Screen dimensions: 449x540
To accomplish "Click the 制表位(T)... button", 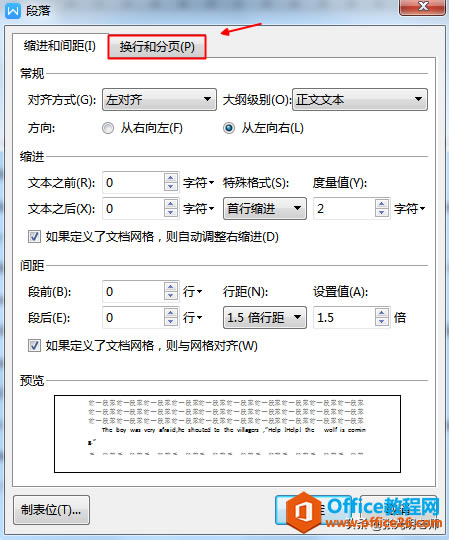I will click(51, 510).
